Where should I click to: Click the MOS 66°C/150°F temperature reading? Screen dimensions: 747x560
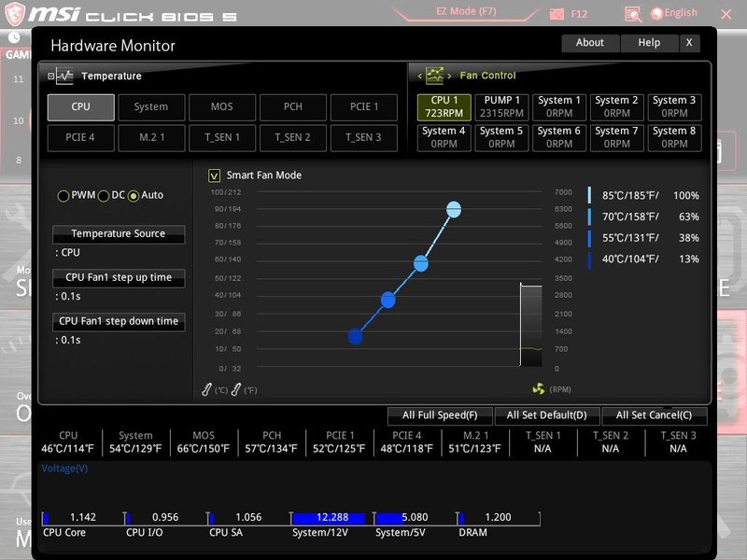(204, 449)
